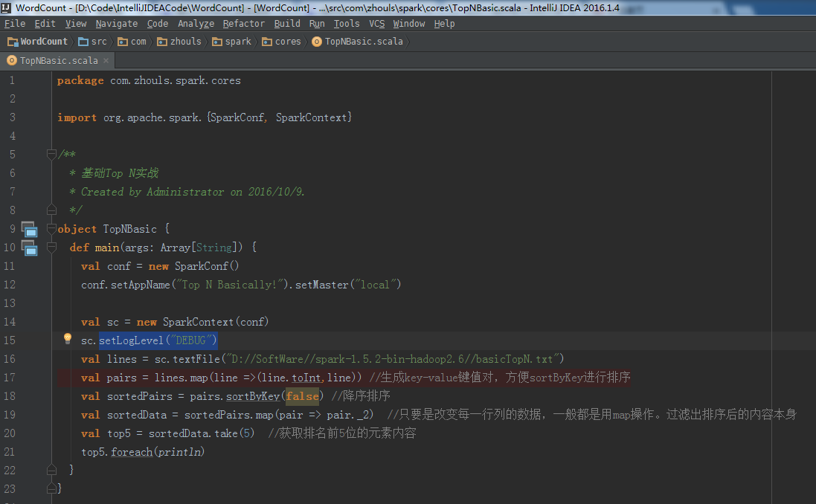Image resolution: width=816 pixels, height=504 pixels.
Task: Click the intention light bulb on line 15
Action: [x=68, y=338]
